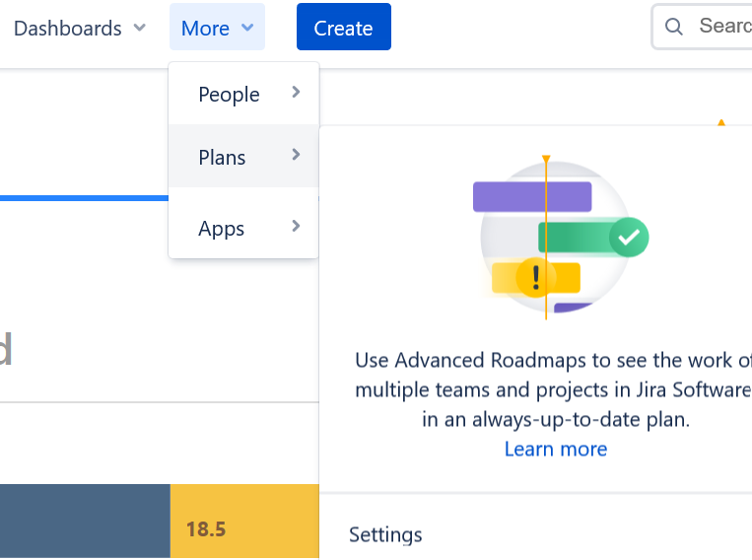Click the Advanced Roadmaps illustration
Viewport: 752px width, 560px height.
[561, 237]
